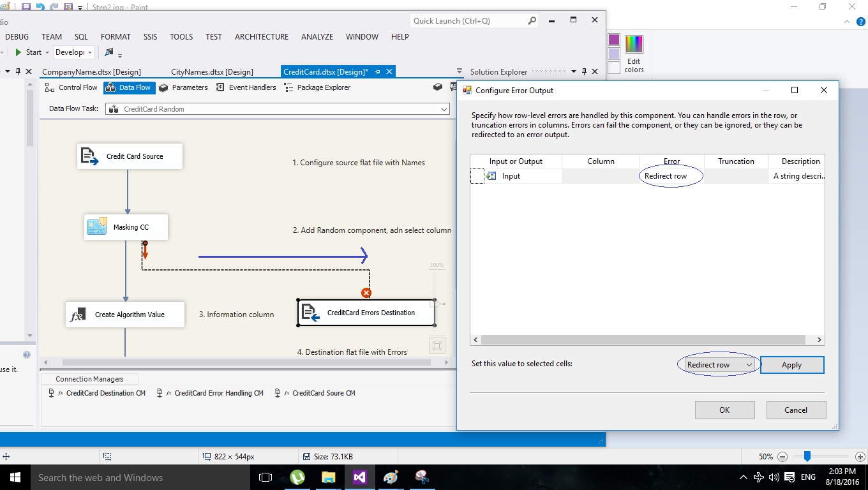
Task: Open the Snipping Tool taskbar icon
Action: click(422, 477)
